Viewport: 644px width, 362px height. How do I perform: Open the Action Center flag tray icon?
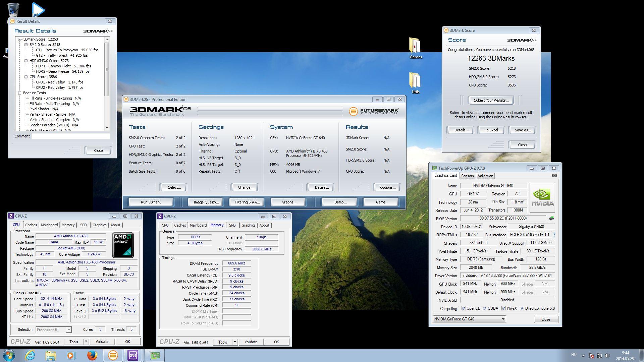point(591,356)
